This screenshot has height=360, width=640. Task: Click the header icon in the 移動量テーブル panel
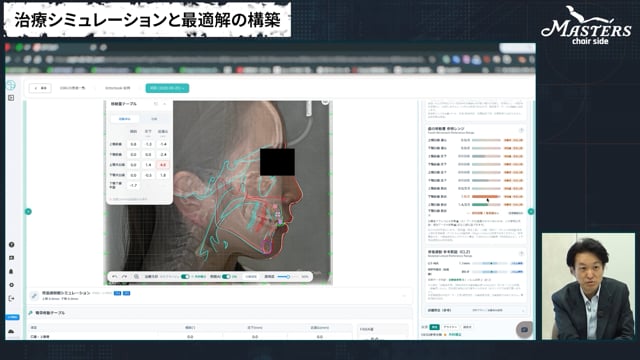(156, 104)
